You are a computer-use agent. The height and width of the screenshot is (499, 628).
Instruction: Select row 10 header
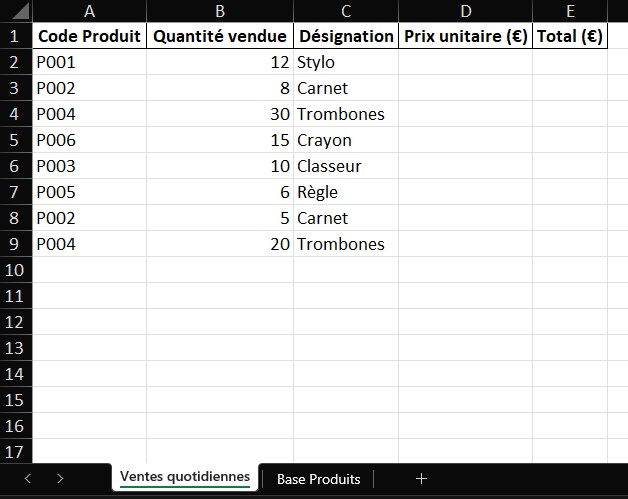pyautogui.click(x=16, y=270)
